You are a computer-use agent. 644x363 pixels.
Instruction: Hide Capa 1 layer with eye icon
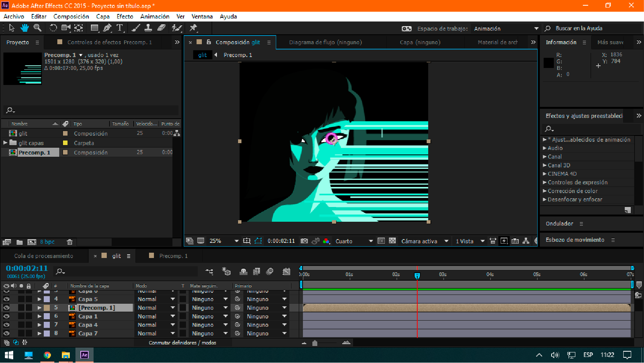coord(6,317)
